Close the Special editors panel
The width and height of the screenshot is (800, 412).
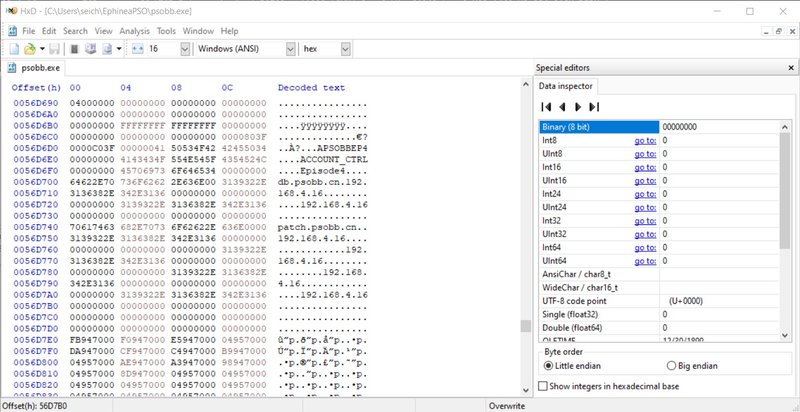pyautogui.click(x=790, y=67)
